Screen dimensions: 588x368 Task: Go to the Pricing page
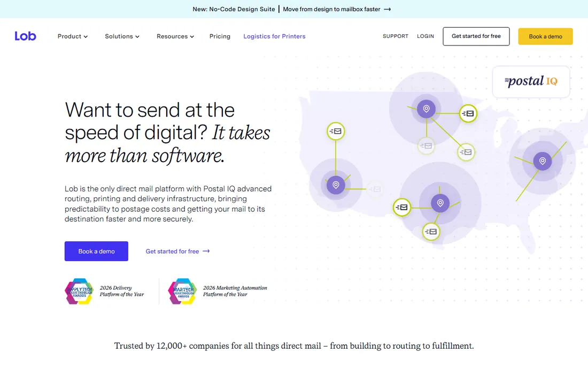pyautogui.click(x=220, y=36)
